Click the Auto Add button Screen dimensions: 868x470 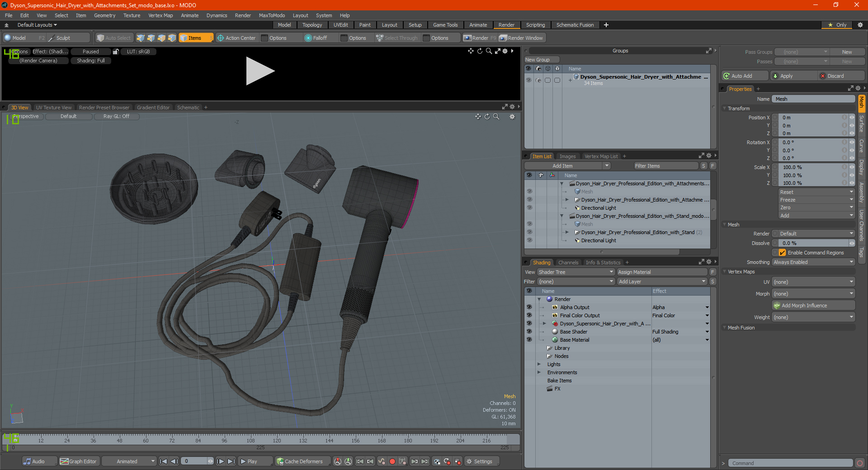(x=745, y=76)
